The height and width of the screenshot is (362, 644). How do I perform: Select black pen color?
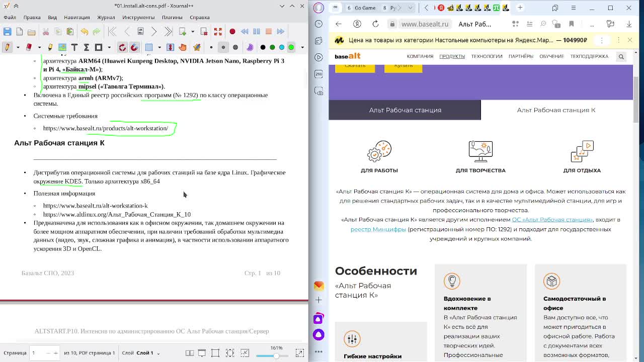[263, 47]
